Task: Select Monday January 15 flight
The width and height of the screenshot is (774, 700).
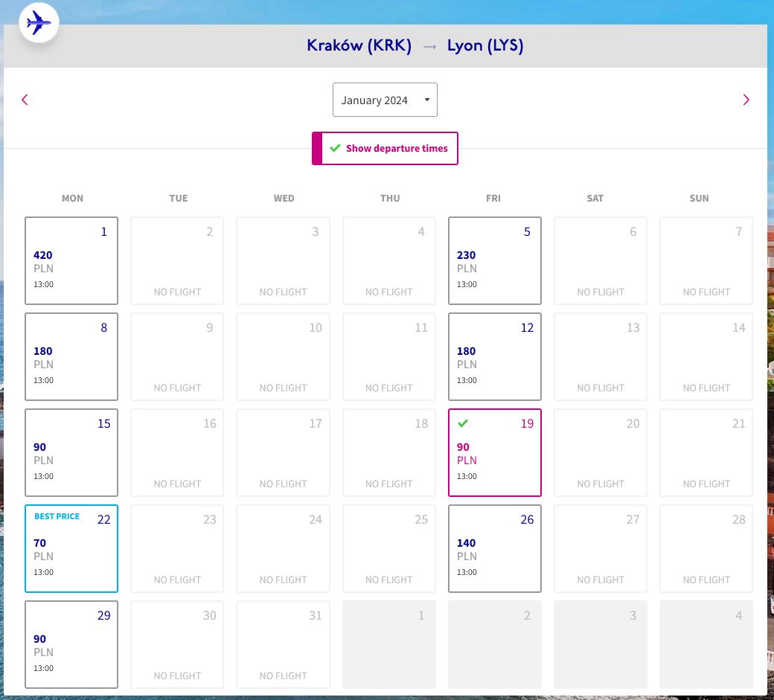Action: (x=71, y=452)
